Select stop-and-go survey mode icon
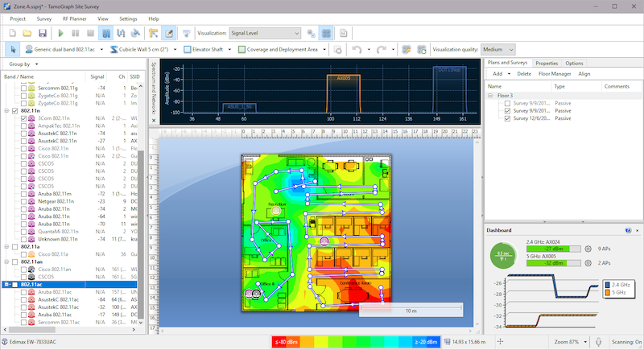The width and height of the screenshot is (644, 350). coord(121,33)
